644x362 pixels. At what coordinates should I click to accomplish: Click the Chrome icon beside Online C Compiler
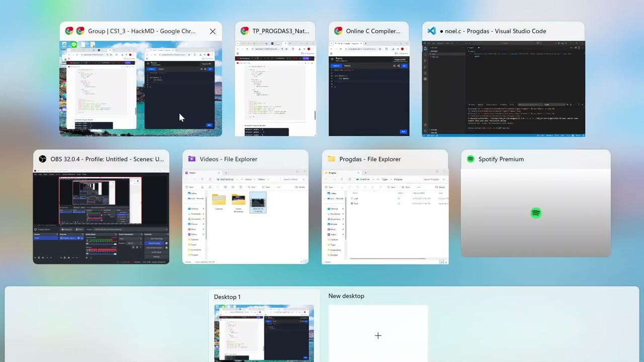338,31
